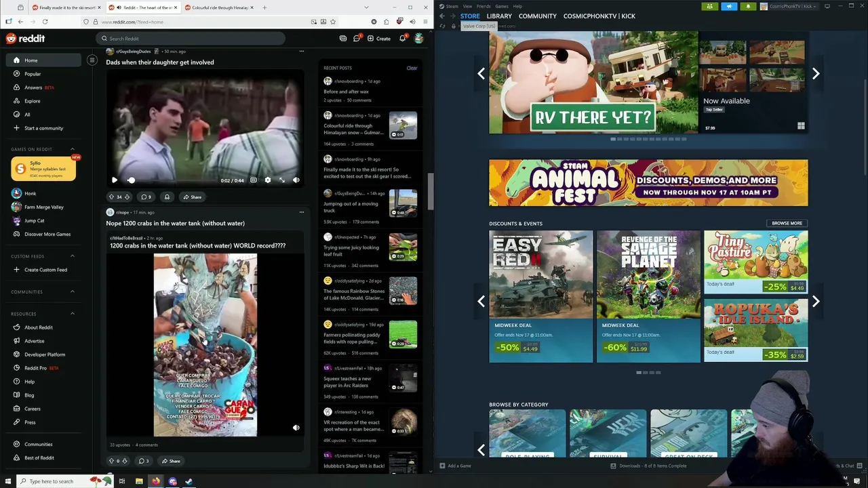The height and width of the screenshot is (488, 868).
Task: Downvote the 1200 crabs post
Action: point(124,461)
